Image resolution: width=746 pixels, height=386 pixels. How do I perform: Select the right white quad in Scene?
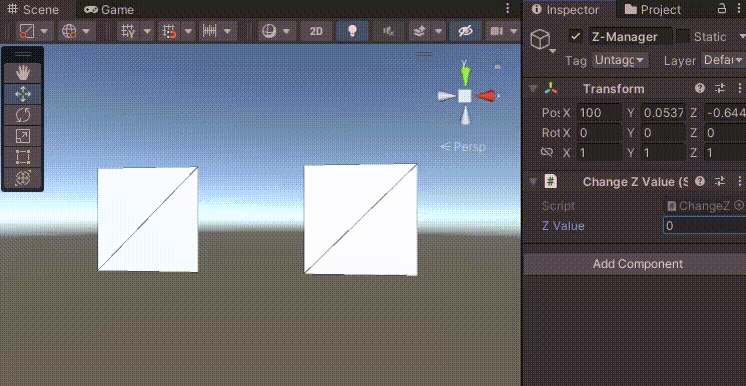(361, 219)
